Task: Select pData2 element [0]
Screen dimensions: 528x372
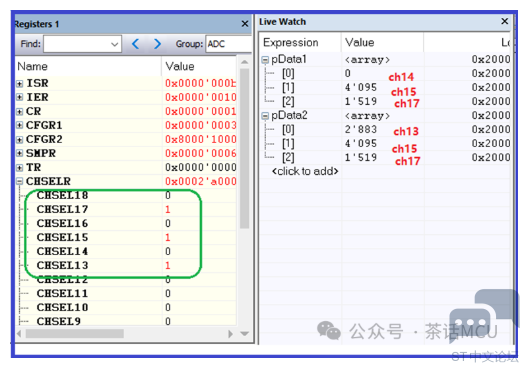Action: click(x=386, y=130)
